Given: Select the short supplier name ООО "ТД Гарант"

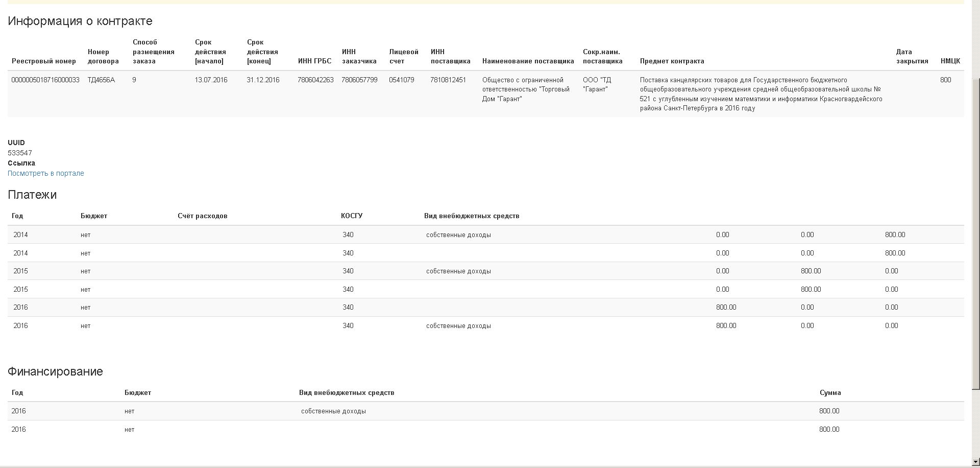Looking at the screenshot, I should (597, 84).
